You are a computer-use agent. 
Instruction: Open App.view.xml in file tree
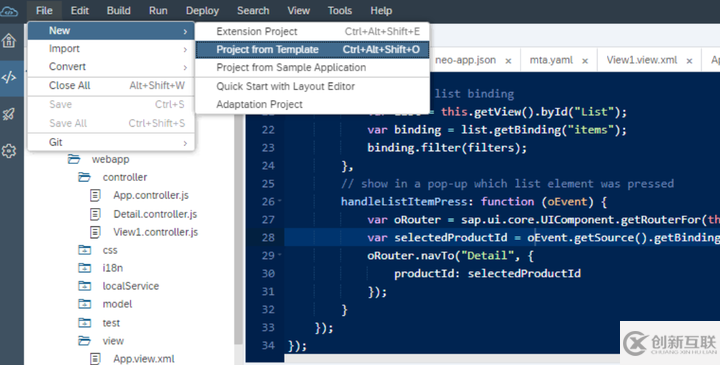coord(144,359)
